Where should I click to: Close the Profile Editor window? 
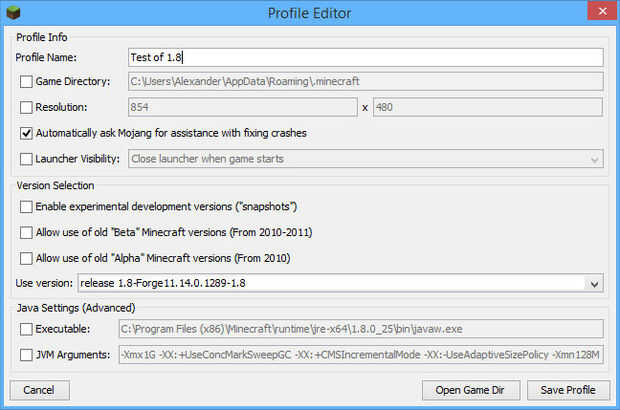point(602,11)
